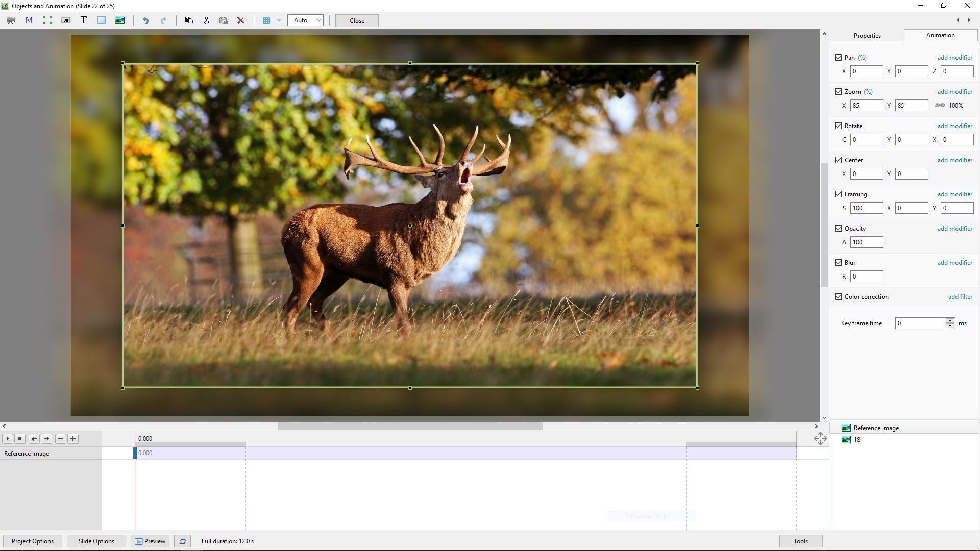Image resolution: width=980 pixels, height=551 pixels.
Task: Insert an OK button object
Action: [x=66, y=20]
